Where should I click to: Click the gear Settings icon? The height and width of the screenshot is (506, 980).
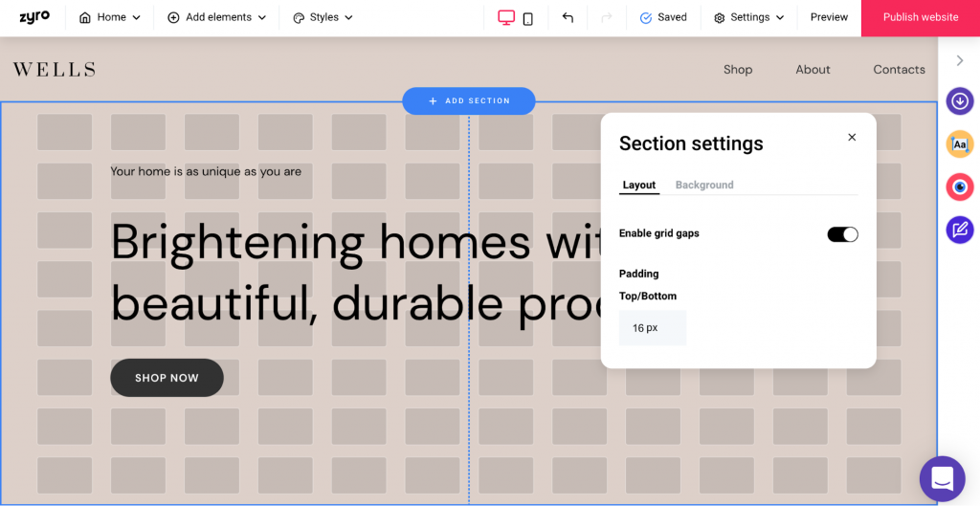pos(720,18)
